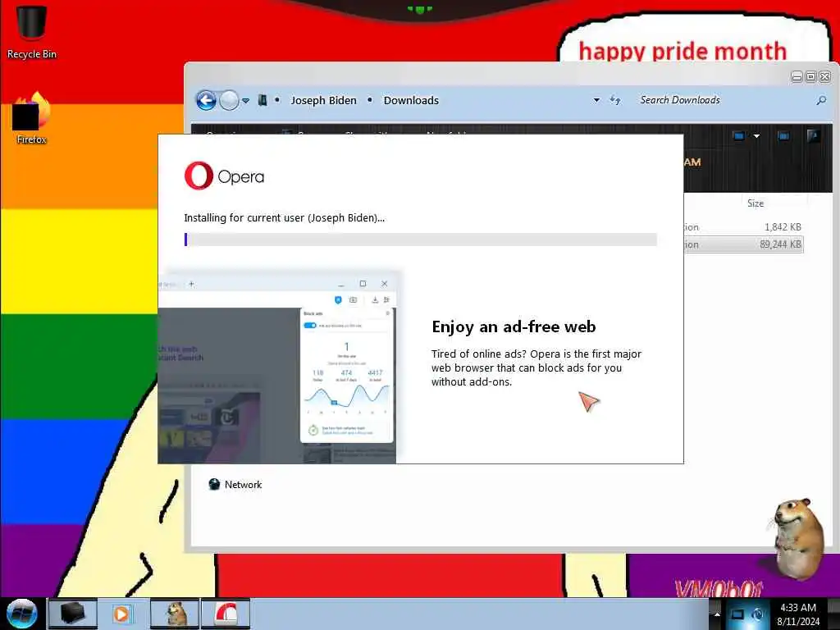
Task: Click the Back arrow in the Downloads window
Action: point(206,100)
